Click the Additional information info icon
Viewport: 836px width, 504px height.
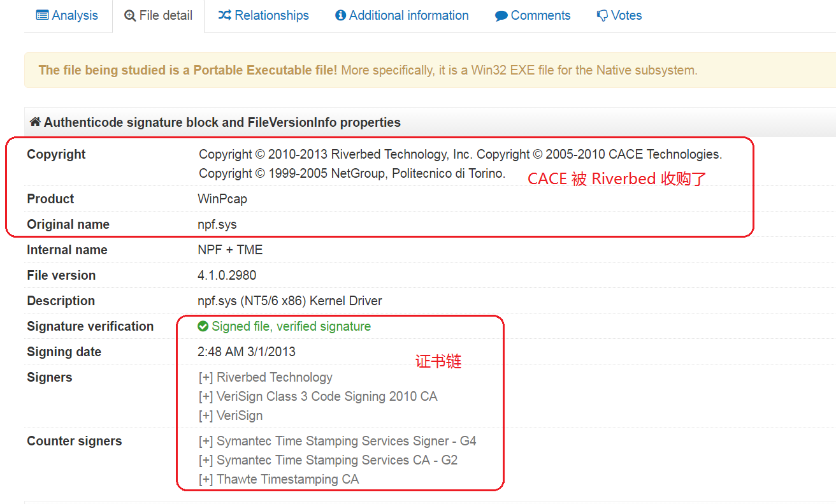point(340,15)
